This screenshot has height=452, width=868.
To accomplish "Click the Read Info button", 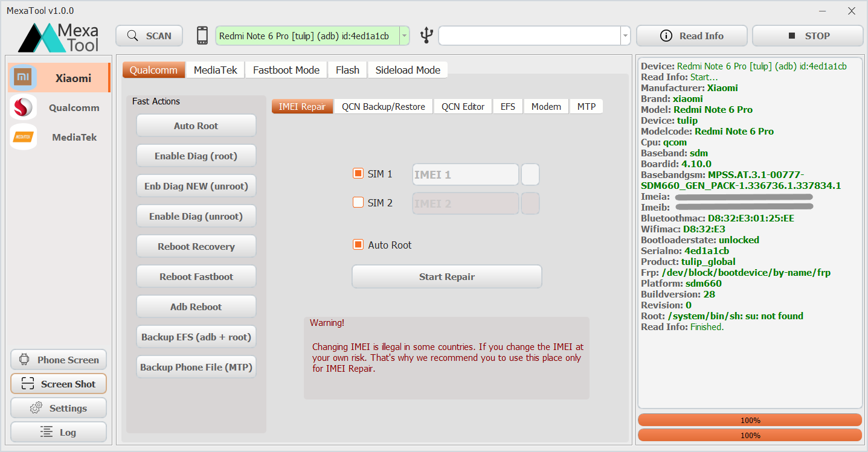I will (692, 36).
